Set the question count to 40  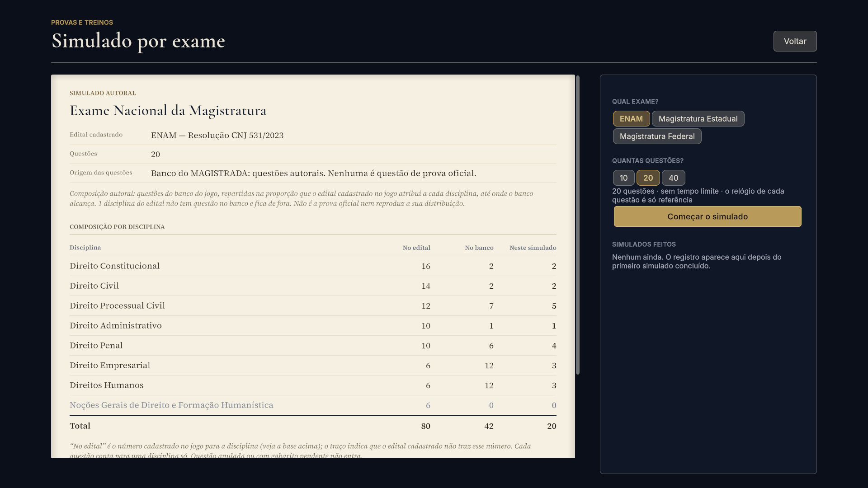pos(673,178)
